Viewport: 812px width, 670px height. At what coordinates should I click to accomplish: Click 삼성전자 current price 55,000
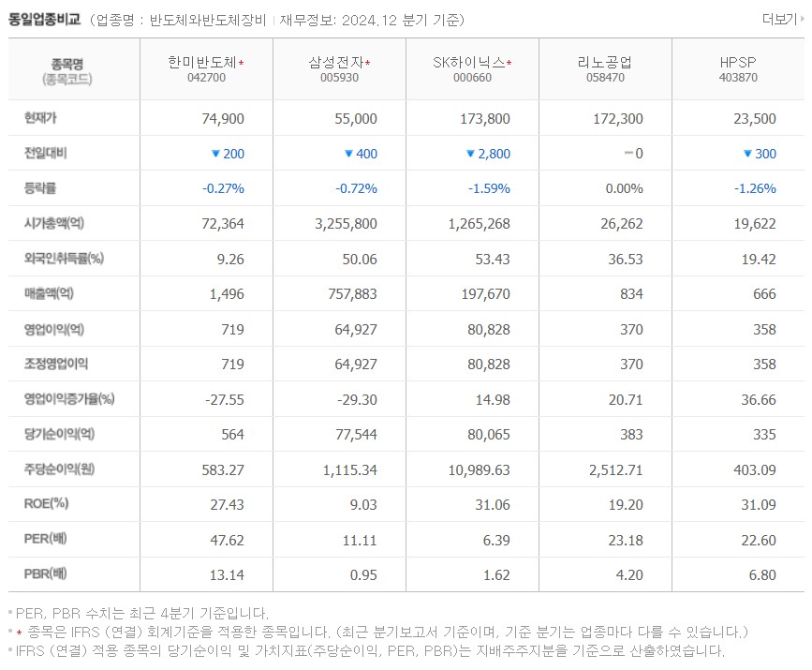pos(356,119)
